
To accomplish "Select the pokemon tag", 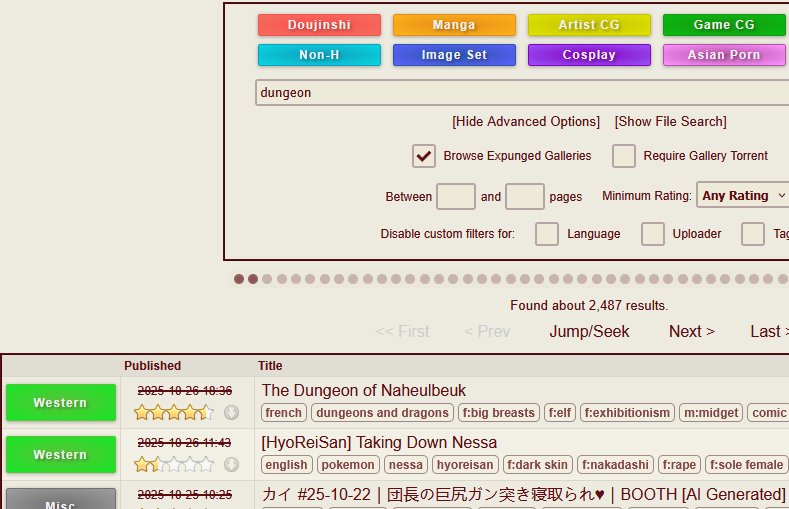I will click(348, 464).
